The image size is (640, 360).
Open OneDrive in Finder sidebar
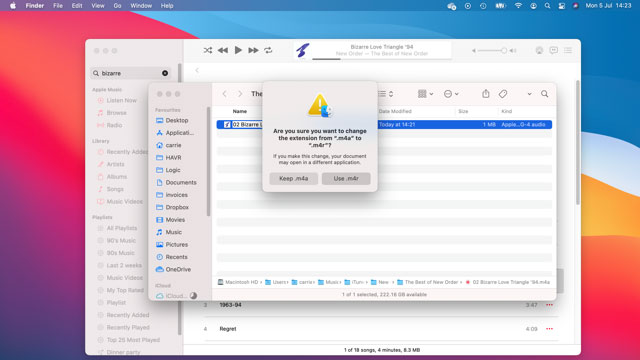(x=178, y=269)
